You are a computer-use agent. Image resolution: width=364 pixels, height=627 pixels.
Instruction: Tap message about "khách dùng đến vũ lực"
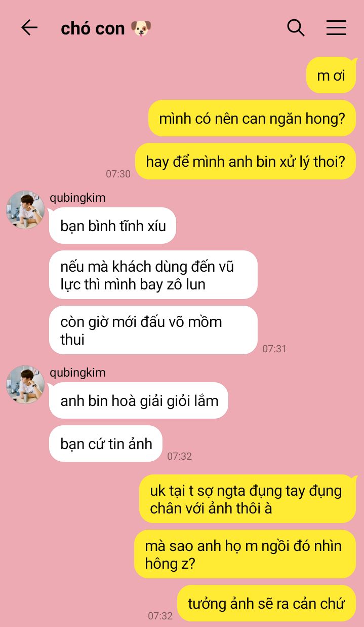(153, 275)
